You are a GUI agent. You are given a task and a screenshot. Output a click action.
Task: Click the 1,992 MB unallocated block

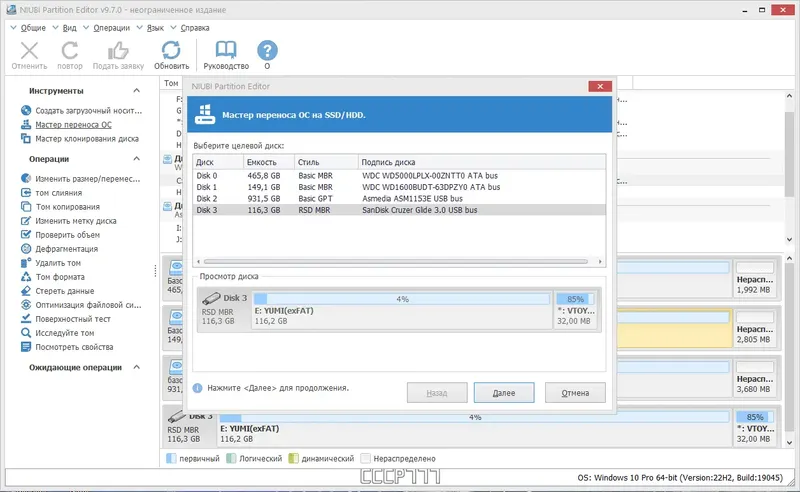(x=755, y=278)
